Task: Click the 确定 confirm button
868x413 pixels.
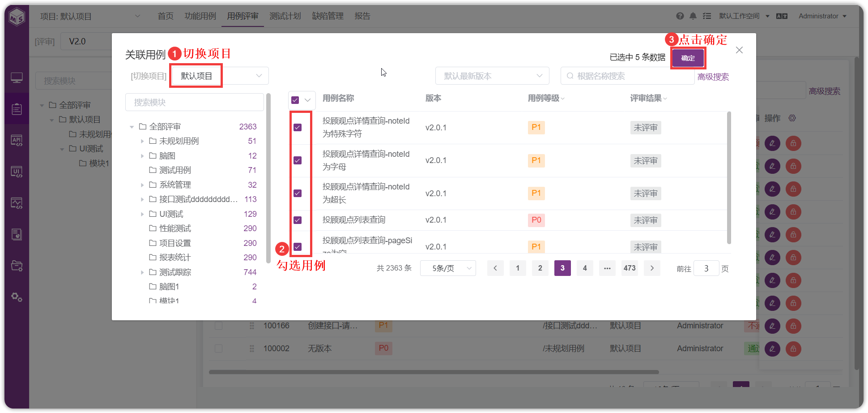Action: point(688,58)
